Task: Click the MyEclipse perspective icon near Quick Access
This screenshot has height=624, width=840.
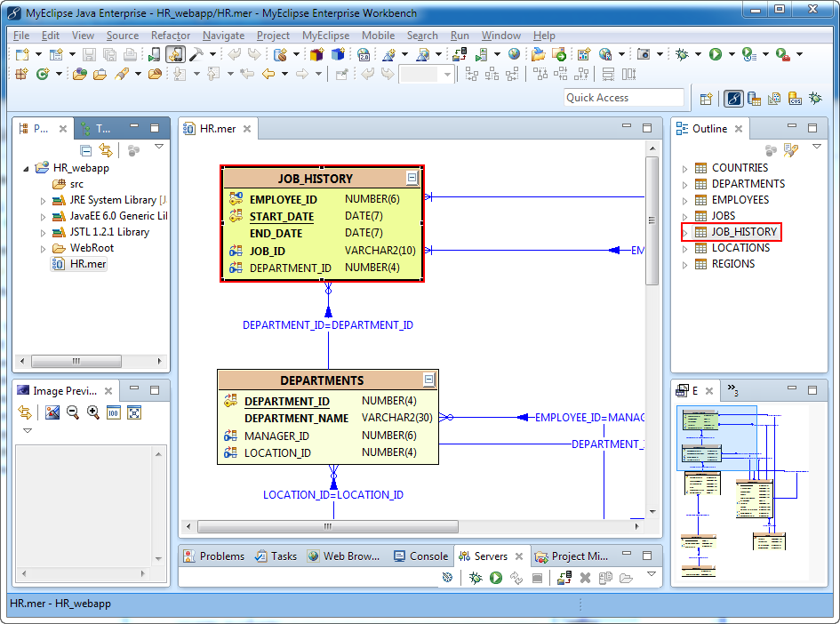Action: pyautogui.click(x=733, y=99)
